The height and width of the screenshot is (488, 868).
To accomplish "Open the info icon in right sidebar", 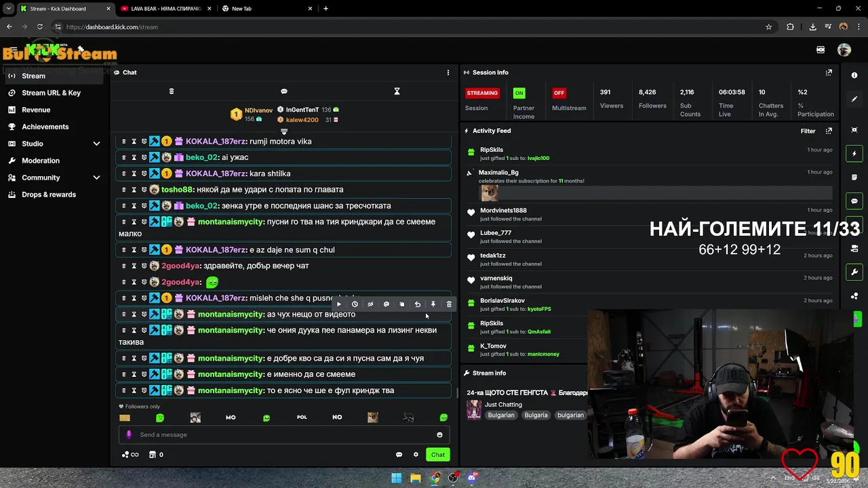I will 854,75.
